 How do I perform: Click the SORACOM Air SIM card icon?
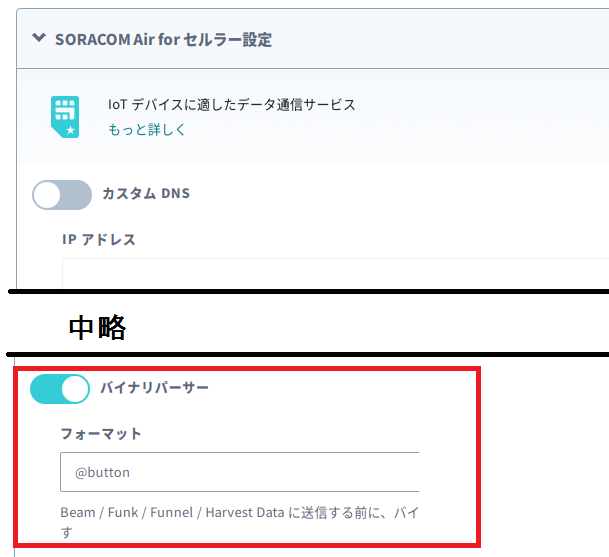(65, 117)
